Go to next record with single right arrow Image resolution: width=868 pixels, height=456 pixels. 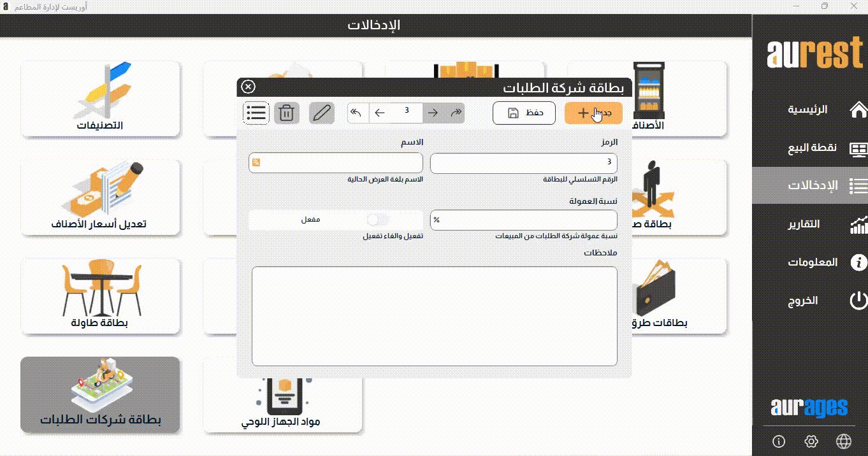click(433, 113)
